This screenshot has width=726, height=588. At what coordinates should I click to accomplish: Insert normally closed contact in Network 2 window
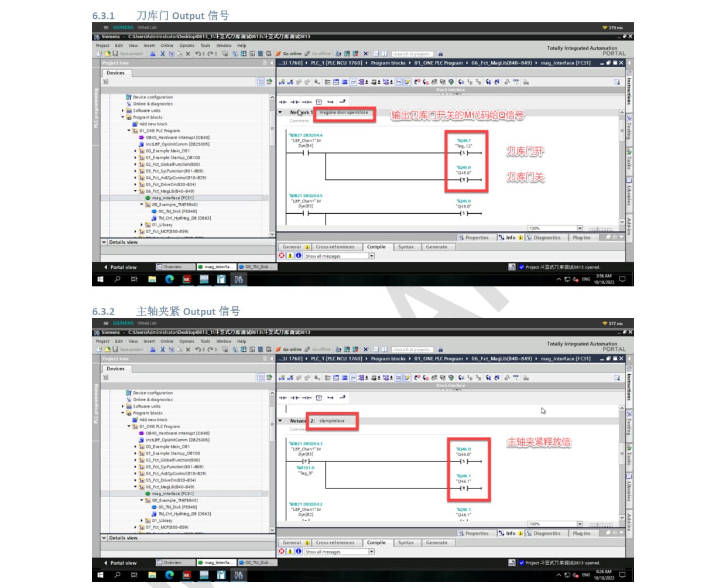click(x=295, y=398)
